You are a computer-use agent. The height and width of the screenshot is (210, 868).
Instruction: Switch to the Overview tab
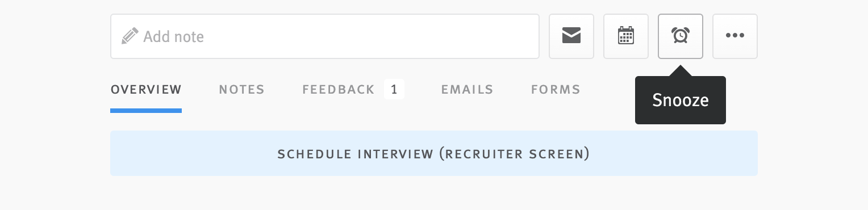146,90
